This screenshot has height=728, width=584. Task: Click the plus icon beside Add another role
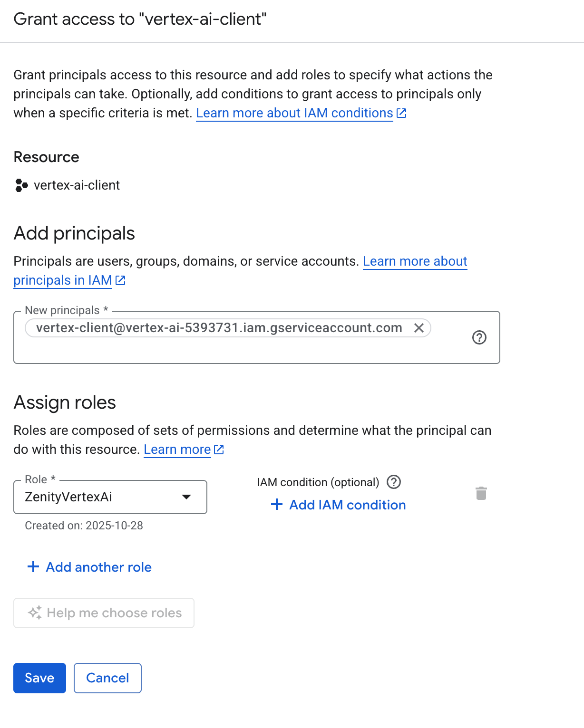pos(33,567)
